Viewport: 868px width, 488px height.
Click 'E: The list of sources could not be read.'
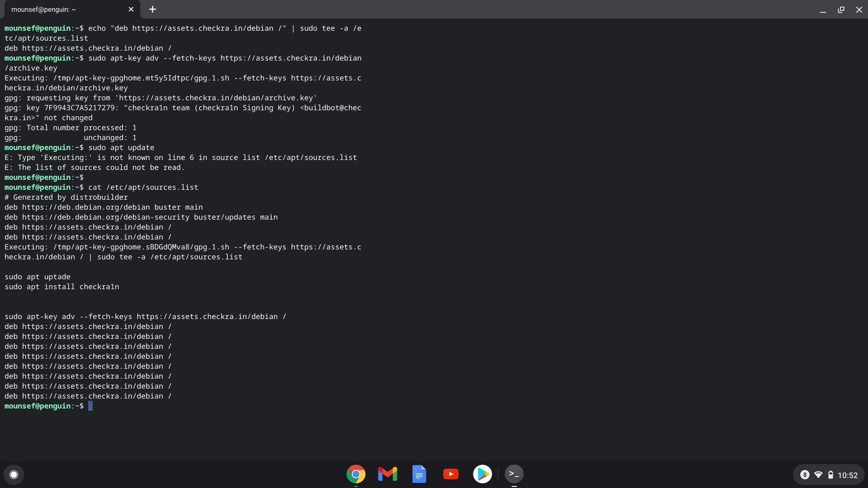(x=94, y=168)
